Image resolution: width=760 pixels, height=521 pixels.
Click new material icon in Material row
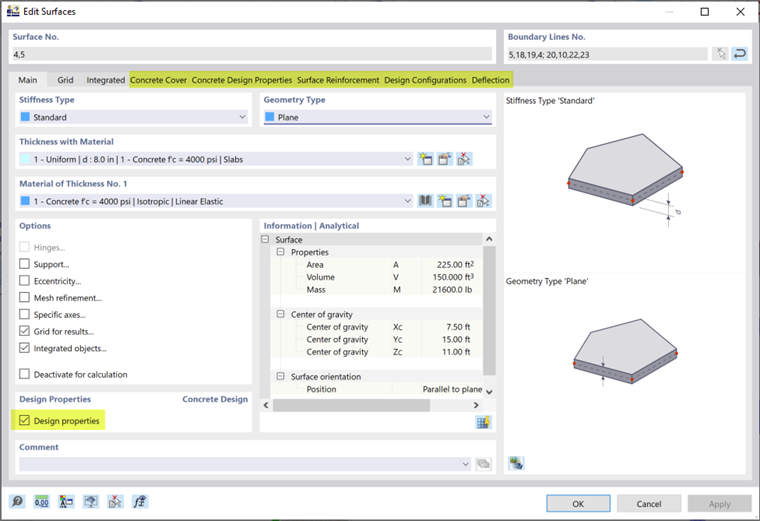tap(444, 201)
